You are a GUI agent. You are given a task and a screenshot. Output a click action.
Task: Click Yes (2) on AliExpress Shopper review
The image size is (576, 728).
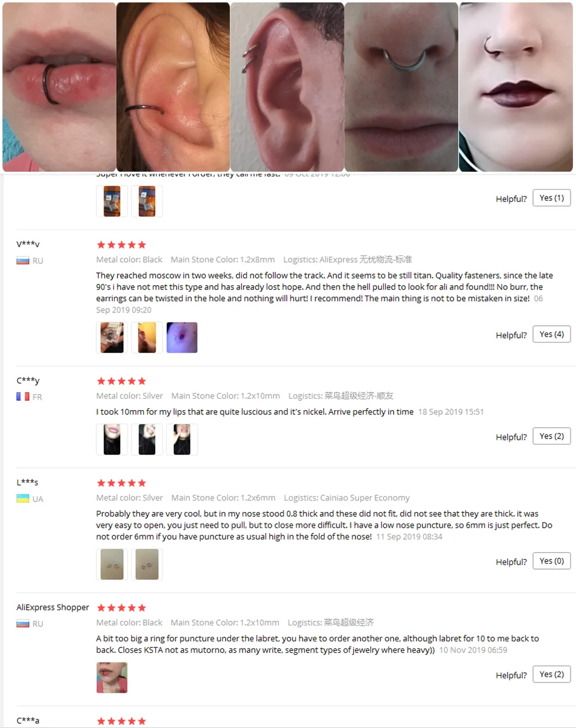click(x=552, y=675)
